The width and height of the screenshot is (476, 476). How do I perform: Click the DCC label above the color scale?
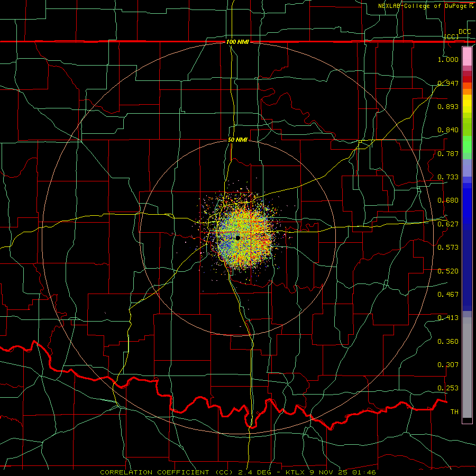(464, 32)
